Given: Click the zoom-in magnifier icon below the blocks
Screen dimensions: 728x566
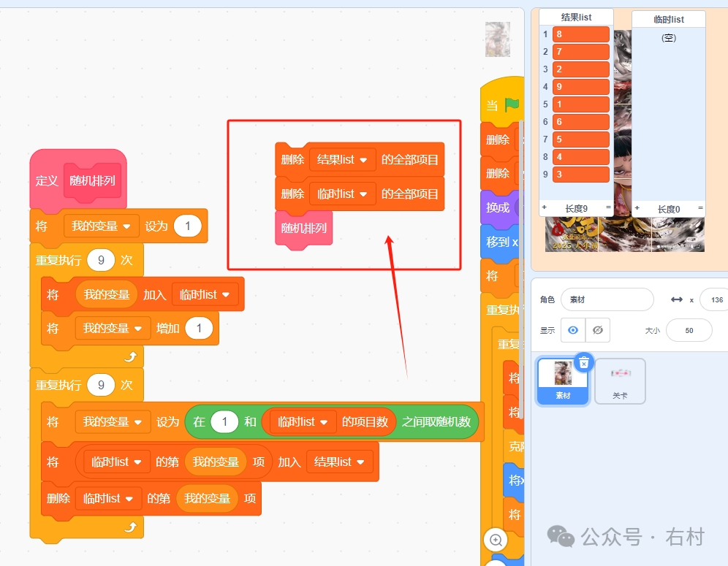Looking at the screenshot, I should [496, 540].
